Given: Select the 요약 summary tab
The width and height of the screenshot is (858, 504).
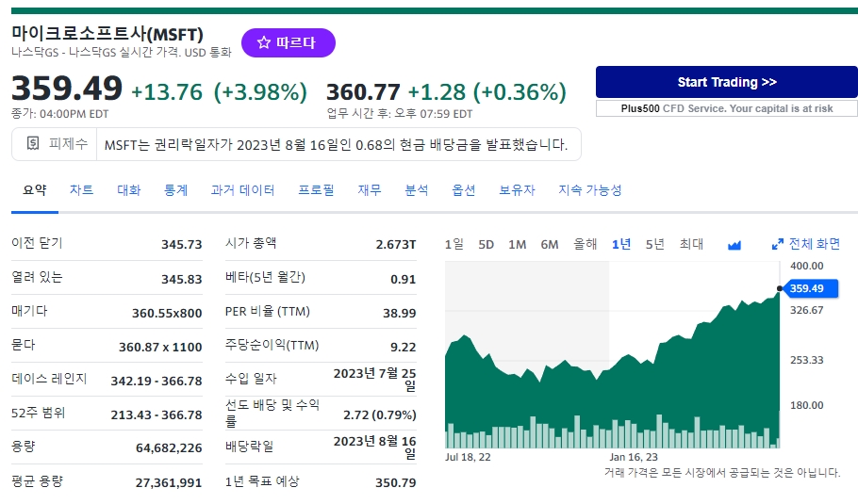Looking at the screenshot, I should point(35,190).
